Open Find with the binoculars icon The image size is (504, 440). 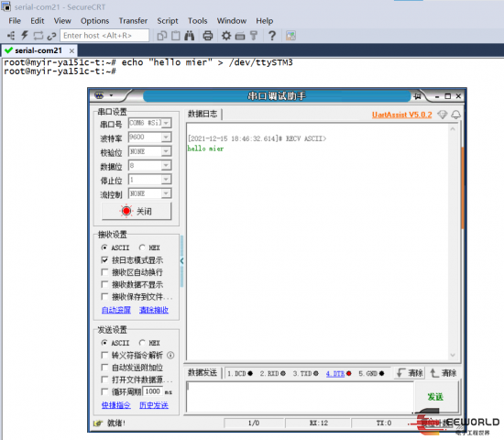[x=190, y=36]
